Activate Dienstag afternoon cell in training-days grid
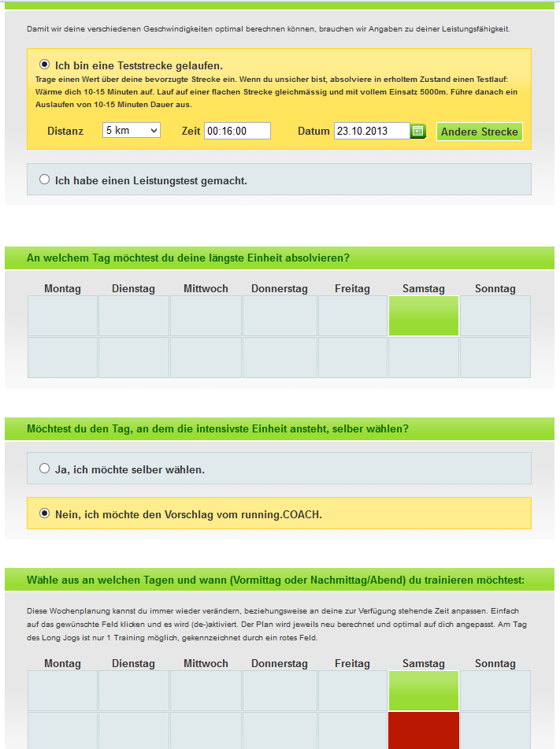560x749 pixels. [x=134, y=731]
